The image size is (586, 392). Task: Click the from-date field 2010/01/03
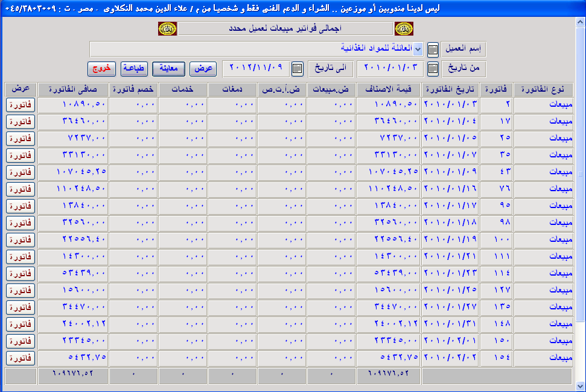390,69
